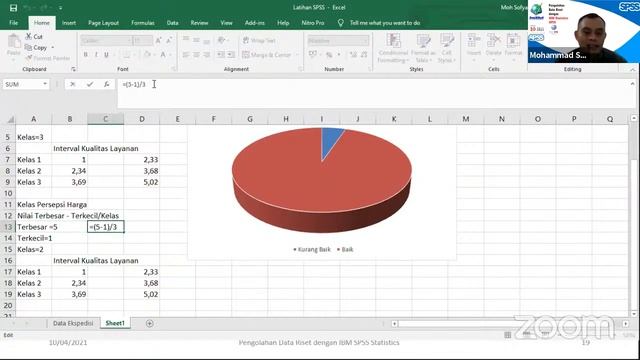This screenshot has height=360, width=640.
Task: Switch to the Page Layout tab
Action: click(103, 23)
